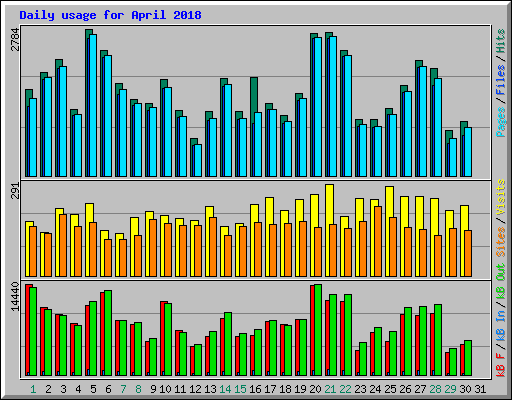Click day label 6 on the x-axis
The height and width of the screenshot is (400, 512).
point(108,389)
